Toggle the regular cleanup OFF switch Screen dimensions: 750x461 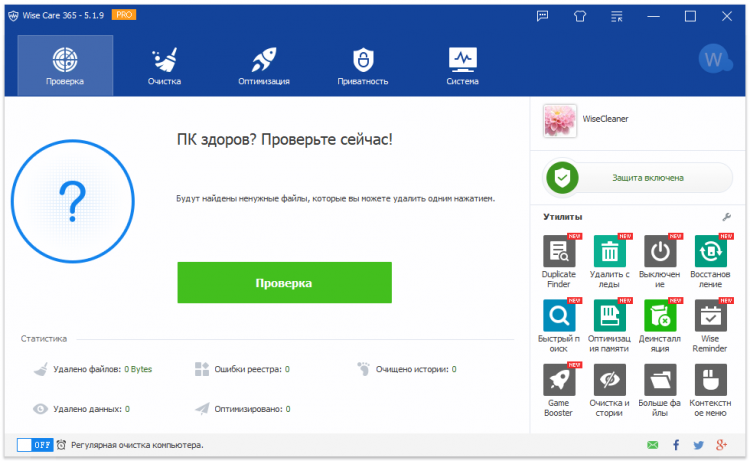35,445
